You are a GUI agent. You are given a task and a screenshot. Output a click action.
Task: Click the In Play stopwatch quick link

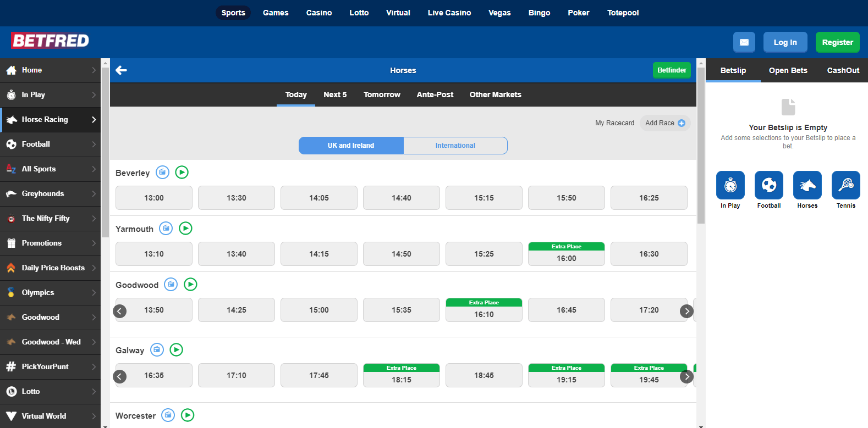[x=730, y=185]
